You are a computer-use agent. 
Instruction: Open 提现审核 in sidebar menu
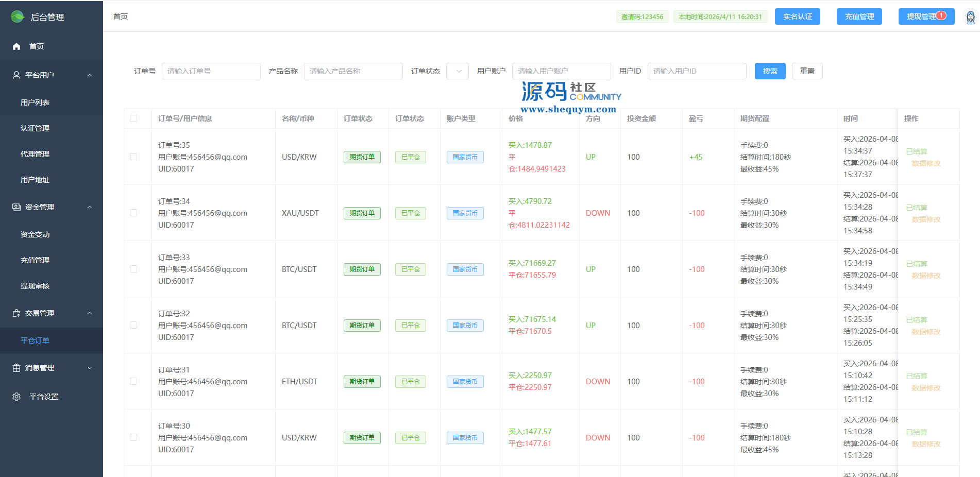[35, 286]
